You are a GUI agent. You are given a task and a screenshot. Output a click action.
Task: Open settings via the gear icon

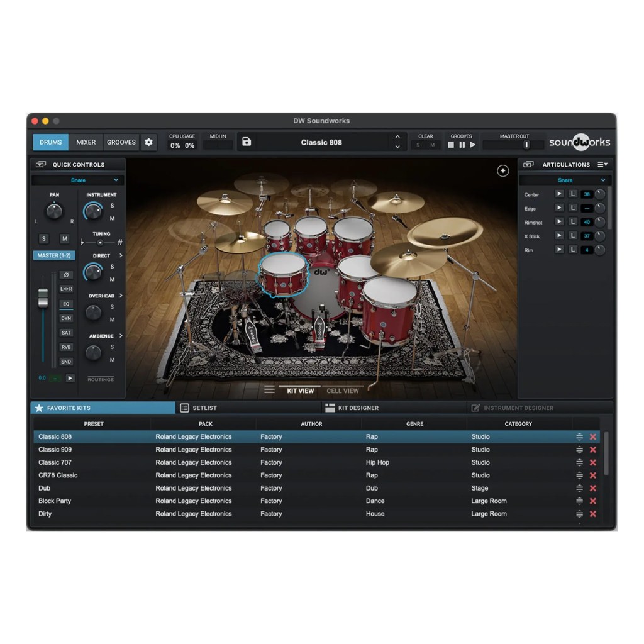tap(148, 142)
